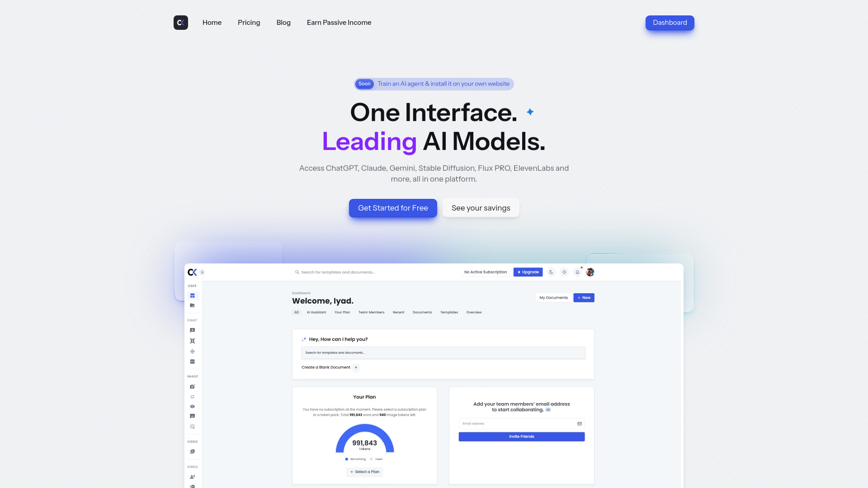Click the user profile avatar icon
The width and height of the screenshot is (868, 488).
click(590, 272)
